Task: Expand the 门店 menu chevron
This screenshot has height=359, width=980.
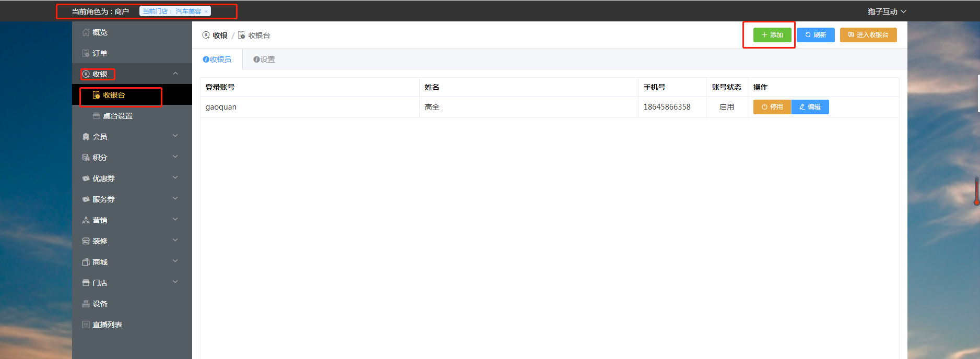Action: (175, 282)
